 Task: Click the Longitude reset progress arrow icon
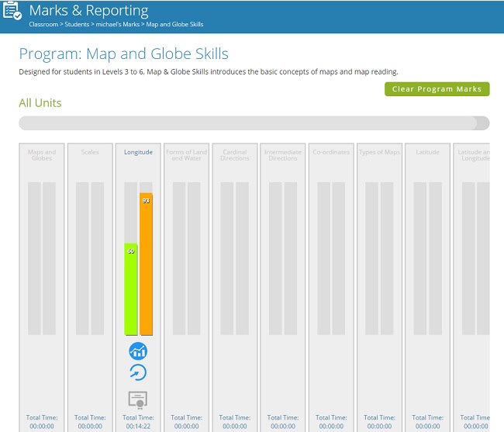click(137, 372)
